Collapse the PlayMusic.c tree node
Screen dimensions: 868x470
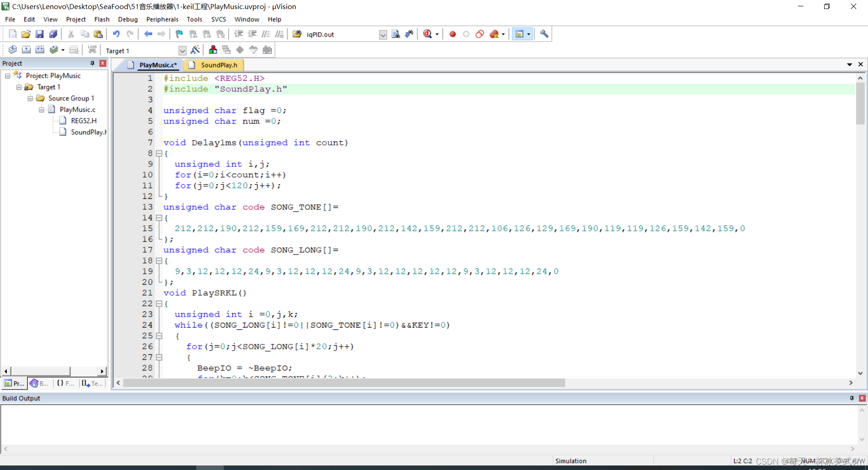coord(41,110)
